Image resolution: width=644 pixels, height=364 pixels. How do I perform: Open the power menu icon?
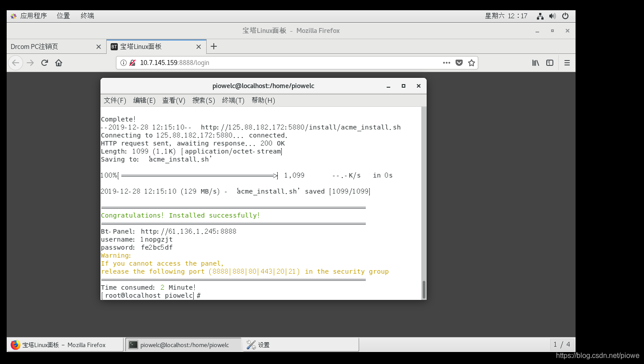point(565,16)
